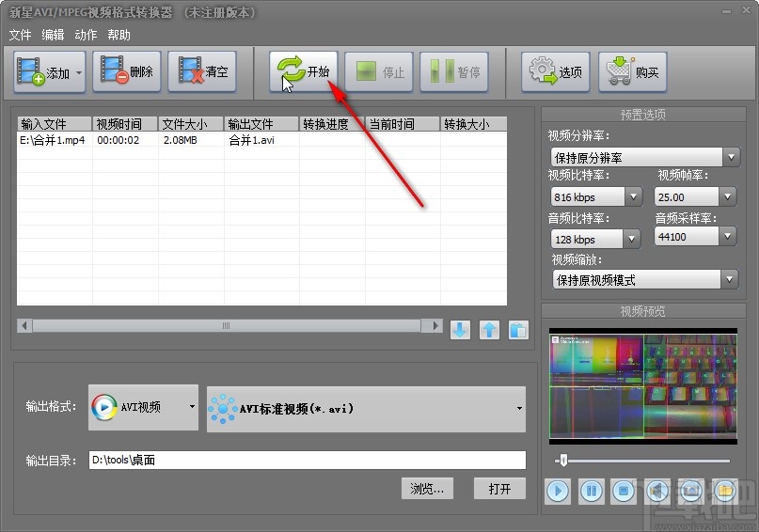Click the 打开 output folder button

[x=499, y=489]
